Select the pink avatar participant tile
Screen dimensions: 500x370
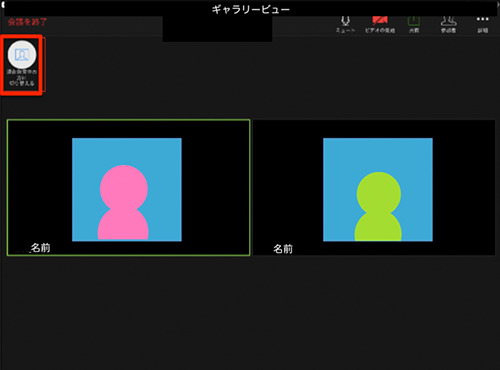(128, 188)
